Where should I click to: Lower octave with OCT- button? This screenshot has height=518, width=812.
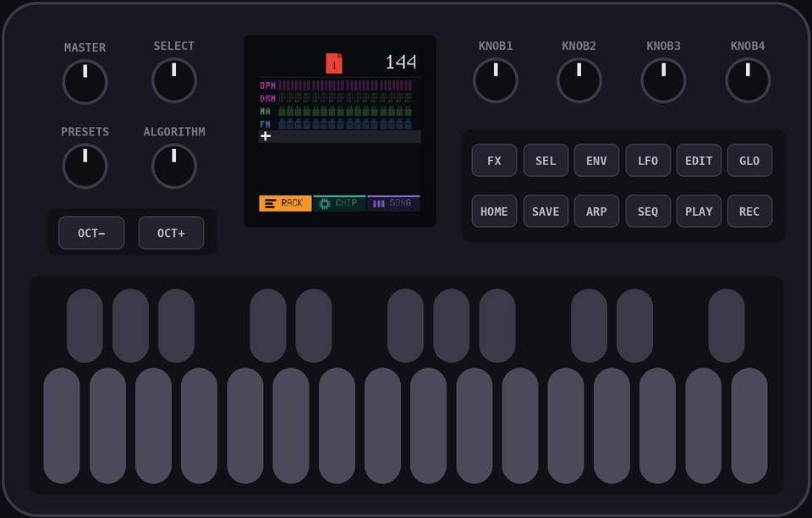point(91,233)
